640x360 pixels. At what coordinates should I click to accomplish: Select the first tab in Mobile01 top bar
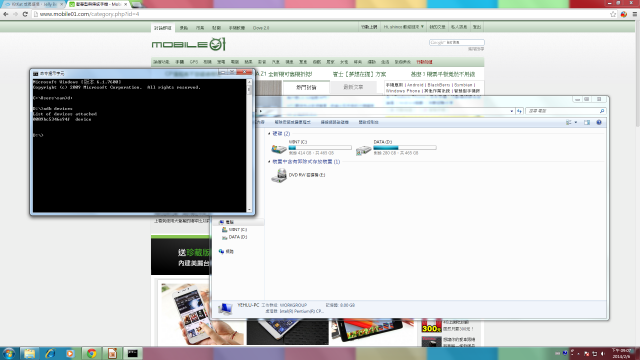163,28
